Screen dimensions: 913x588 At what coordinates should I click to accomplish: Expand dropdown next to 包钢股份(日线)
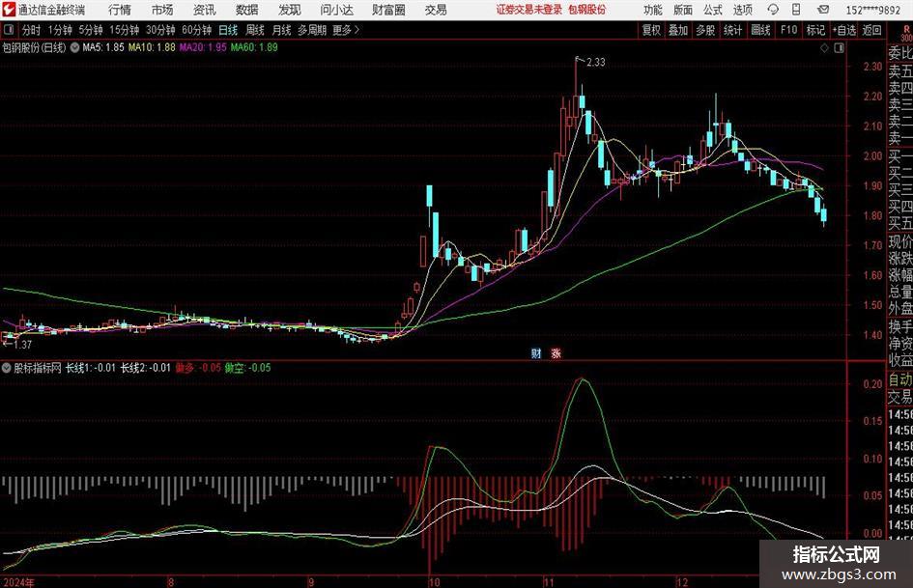point(74,47)
